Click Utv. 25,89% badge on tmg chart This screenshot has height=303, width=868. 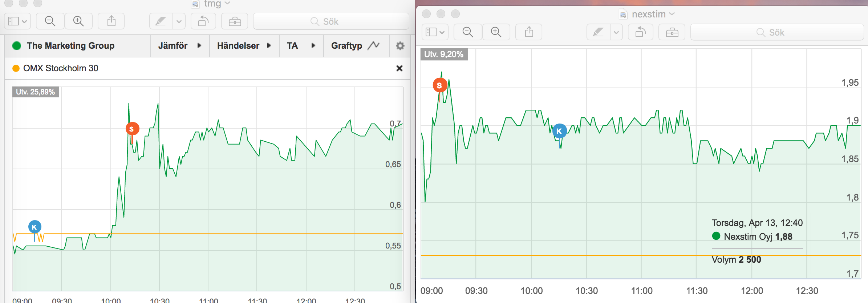[x=36, y=92]
